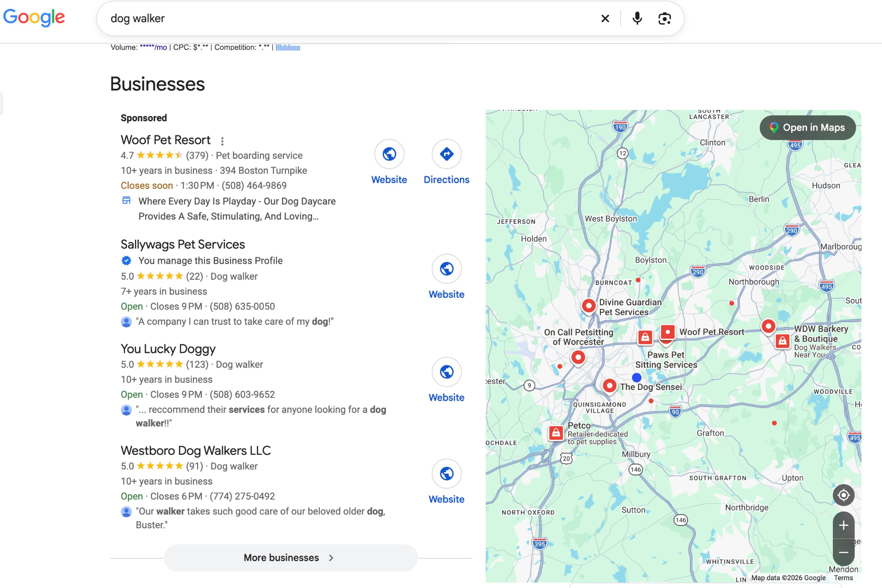Select The Dog Sensei map pin
Viewport: 882px width, 588px height.
[x=610, y=386]
